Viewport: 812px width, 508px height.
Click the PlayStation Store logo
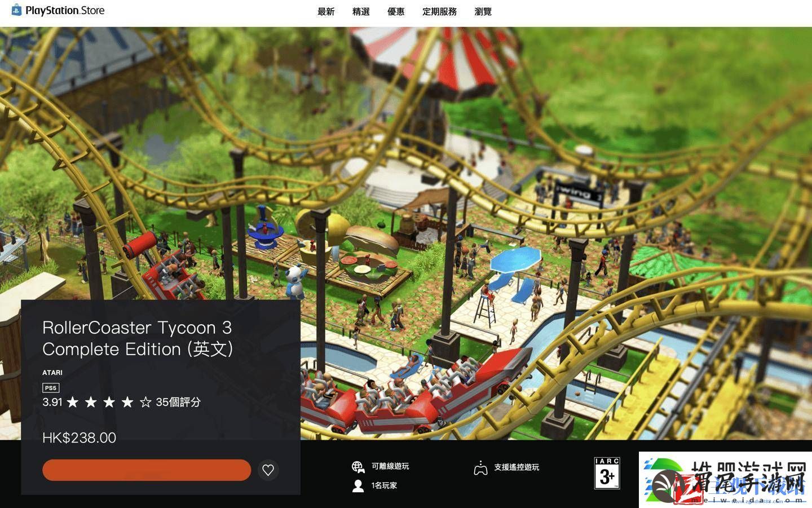[x=58, y=10]
